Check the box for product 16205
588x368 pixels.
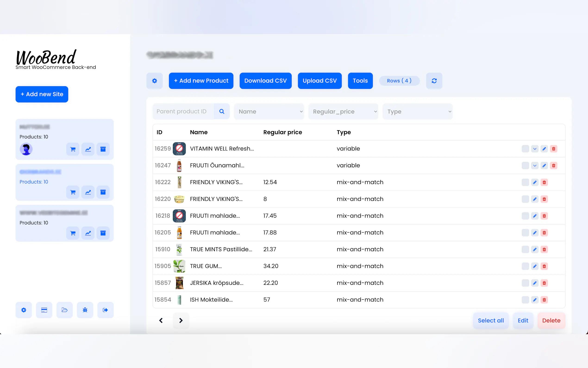pyautogui.click(x=525, y=233)
